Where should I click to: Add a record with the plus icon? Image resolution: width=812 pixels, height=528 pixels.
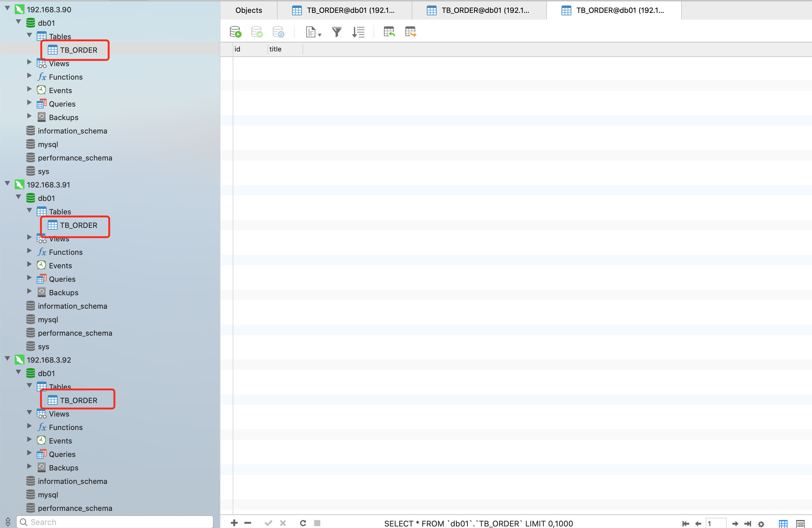pyautogui.click(x=234, y=522)
